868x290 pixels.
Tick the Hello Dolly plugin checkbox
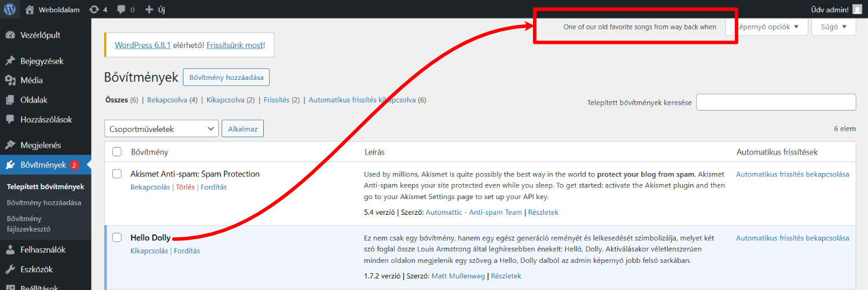117,237
